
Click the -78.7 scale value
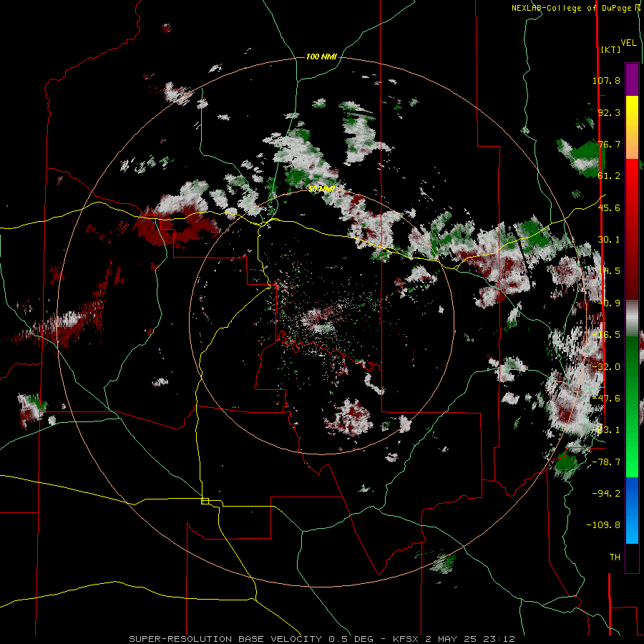pyautogui.click(x=606, y=462)
